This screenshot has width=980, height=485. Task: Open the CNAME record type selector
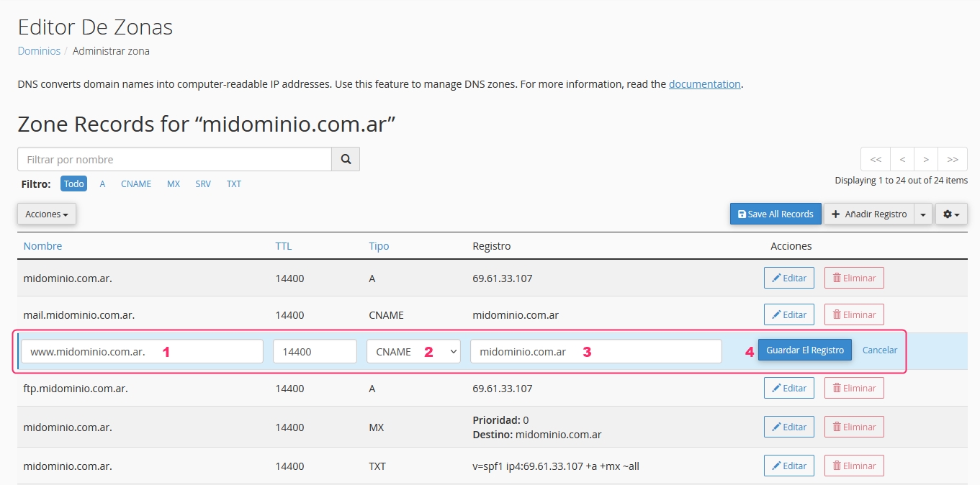point(413,352)
